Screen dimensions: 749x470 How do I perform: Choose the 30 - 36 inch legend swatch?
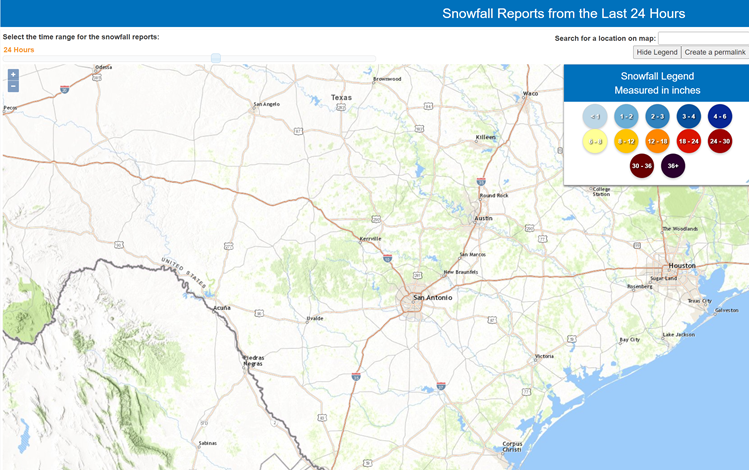(x=642, y=166)
